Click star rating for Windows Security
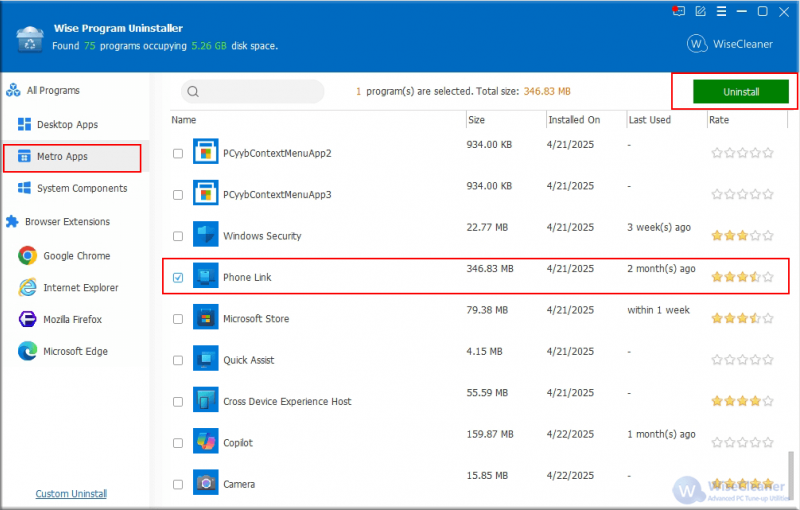 coord(742,236)
